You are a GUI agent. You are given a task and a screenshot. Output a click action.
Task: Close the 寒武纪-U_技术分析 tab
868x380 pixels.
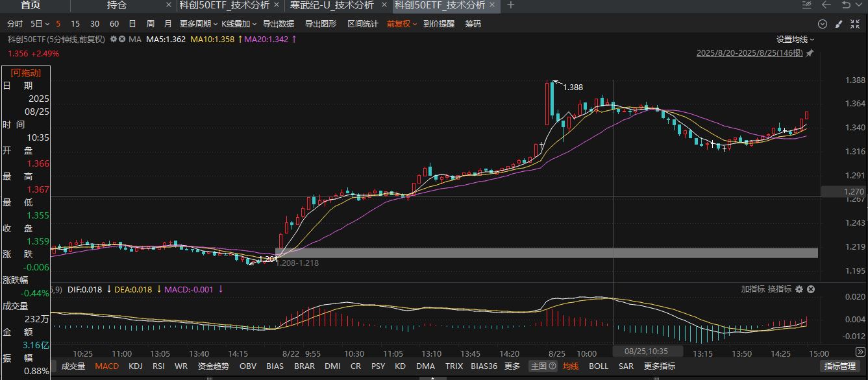[384, 5]
